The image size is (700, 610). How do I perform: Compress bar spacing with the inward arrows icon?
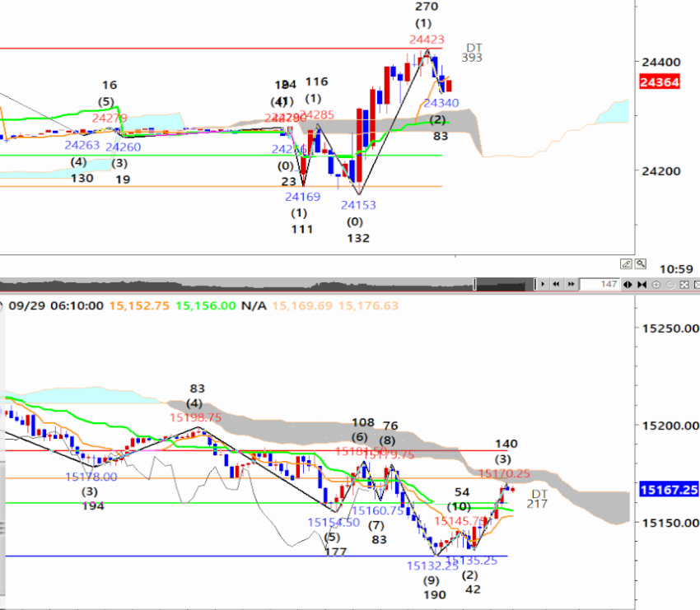(x=642, y=285)
